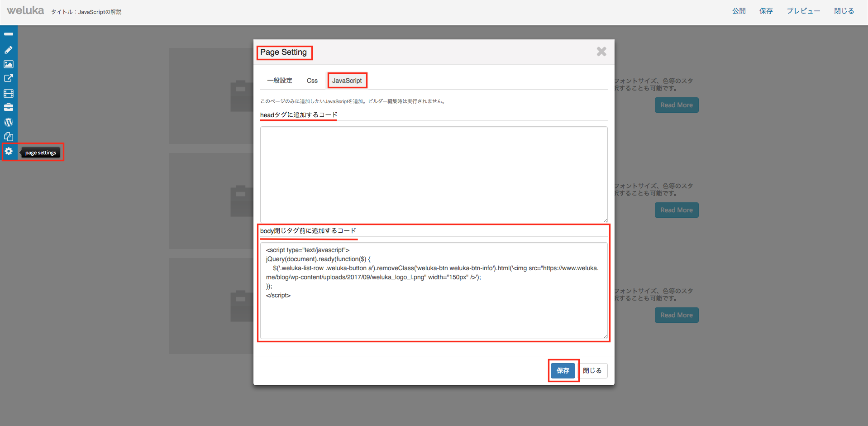Click the body closing tag code textarea
Image resolution: width=868 pixels, height=426 pixels.
434,291
